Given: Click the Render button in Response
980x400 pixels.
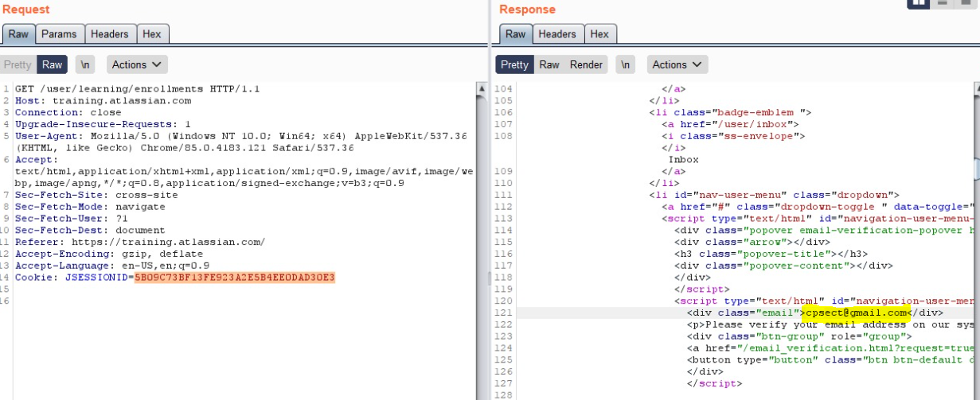Looking at the screenshot, I should tap(586, 64).
